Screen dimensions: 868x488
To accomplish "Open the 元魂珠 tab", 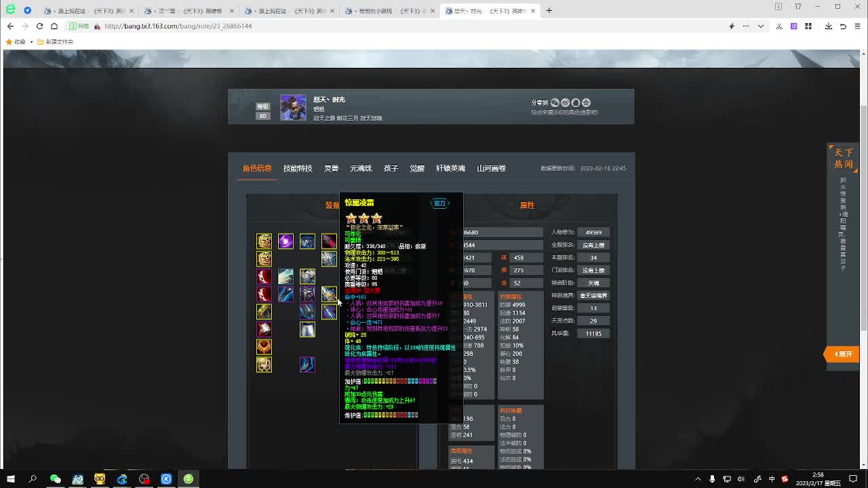I will coord(361,168).
